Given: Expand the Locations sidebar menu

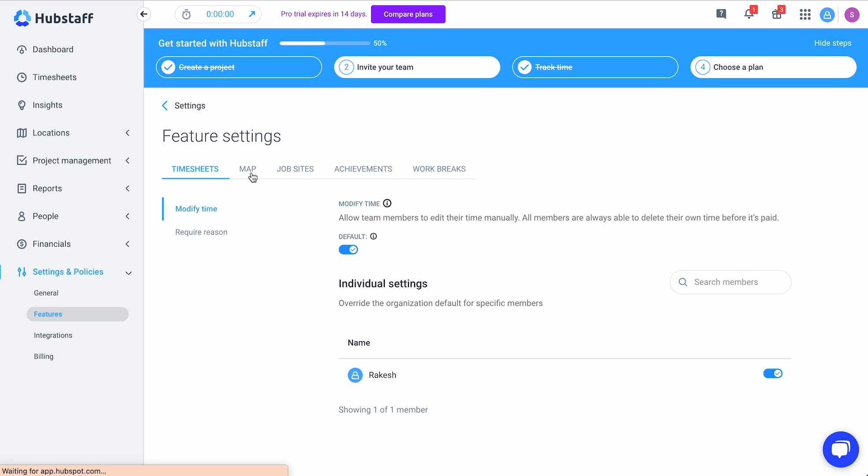Looking at the screenshot, I should tap(127, 133).
